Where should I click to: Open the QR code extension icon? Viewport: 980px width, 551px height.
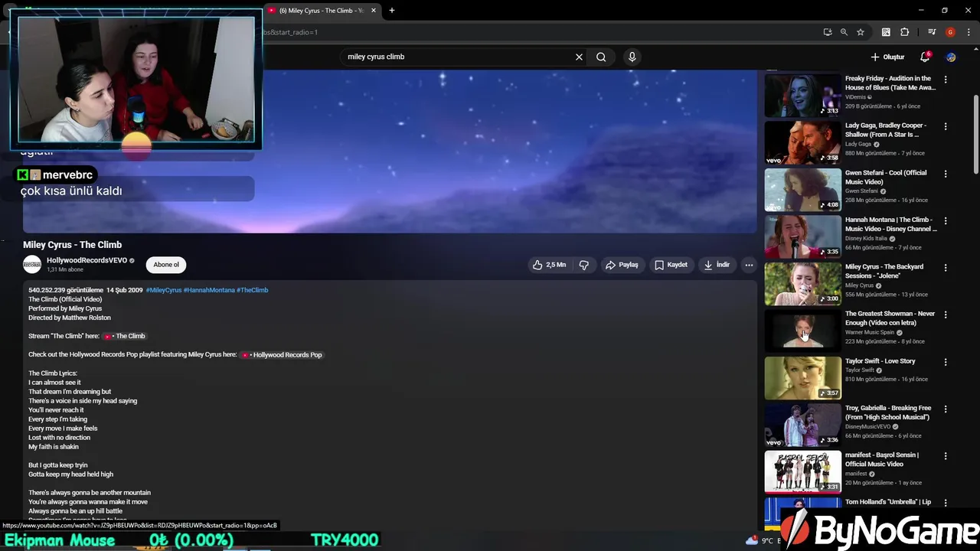click(x=886, y=32)
